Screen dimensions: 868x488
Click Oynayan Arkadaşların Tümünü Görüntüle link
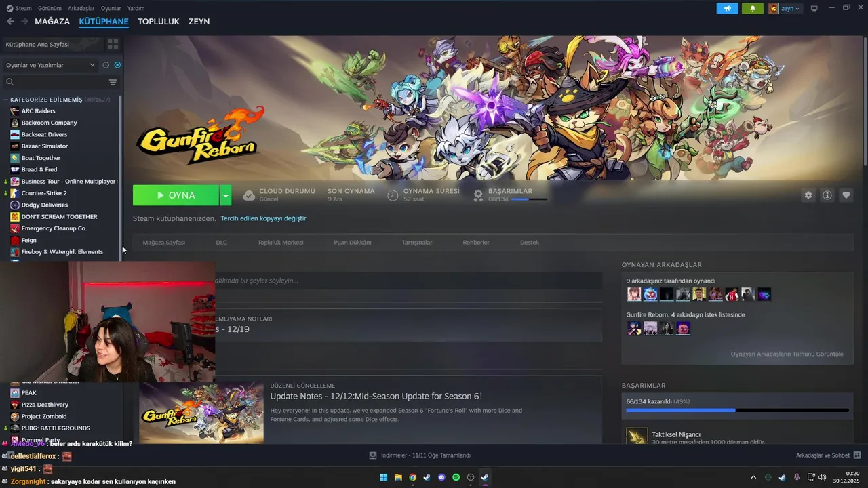click(x=787, y=354)
